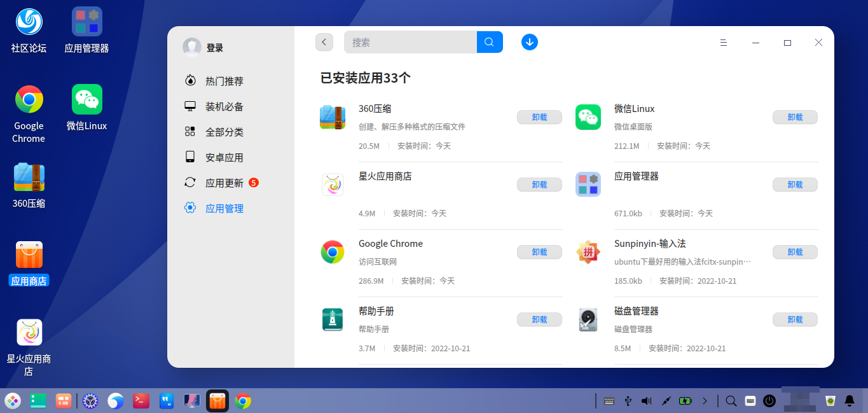Open Google Chrome from the taskbar
Viewport: 868px width, 413px height.
(243, 401)
